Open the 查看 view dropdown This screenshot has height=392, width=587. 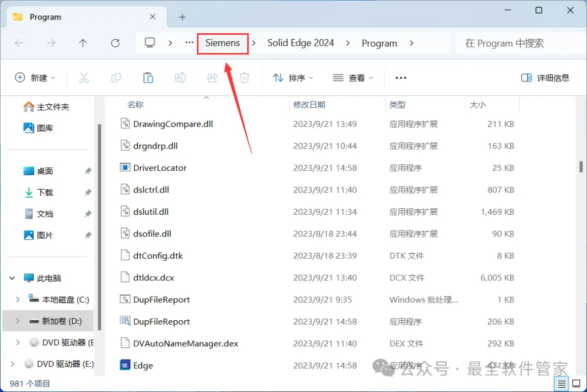click(x=353, y=78)
